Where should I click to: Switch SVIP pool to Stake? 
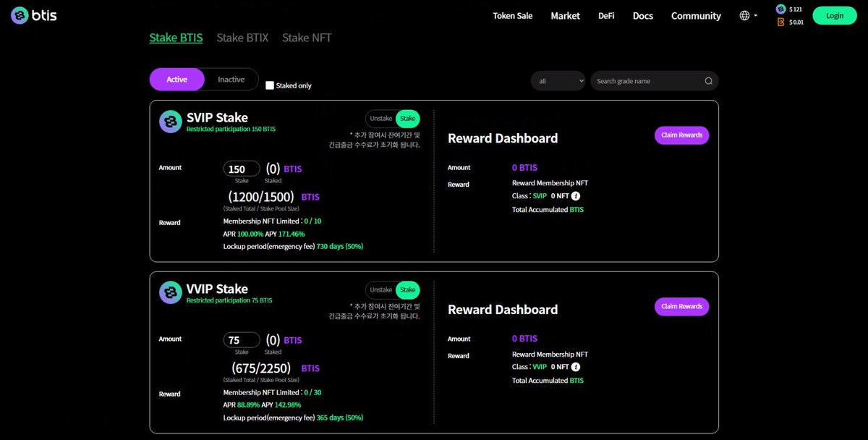pyautogui.click(x=408, y=119)
